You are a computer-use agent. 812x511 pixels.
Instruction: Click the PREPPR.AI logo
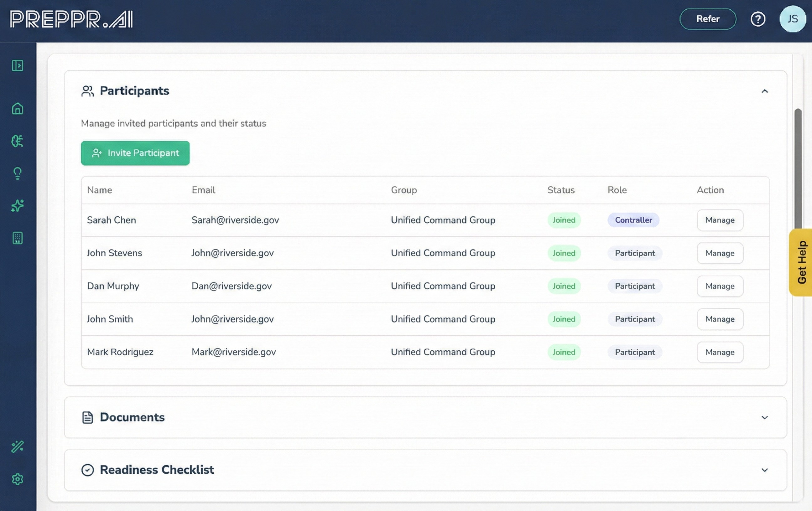(71, 19)
